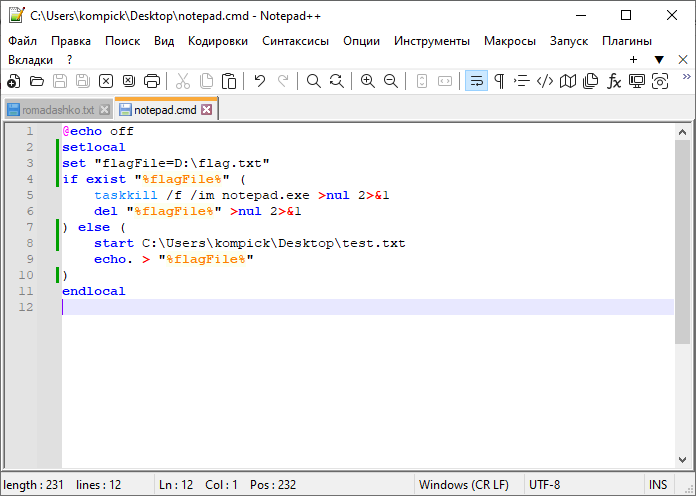Click 'Windows (CR LF)' in the status bar
This screenshot has width=696, height=496.
tap(464, 484)
